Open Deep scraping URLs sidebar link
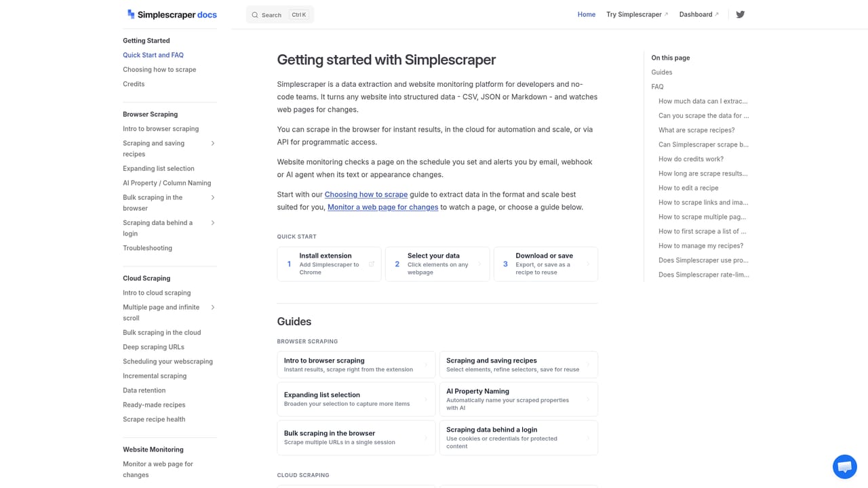The image size is (868, 488). point(153,347)
